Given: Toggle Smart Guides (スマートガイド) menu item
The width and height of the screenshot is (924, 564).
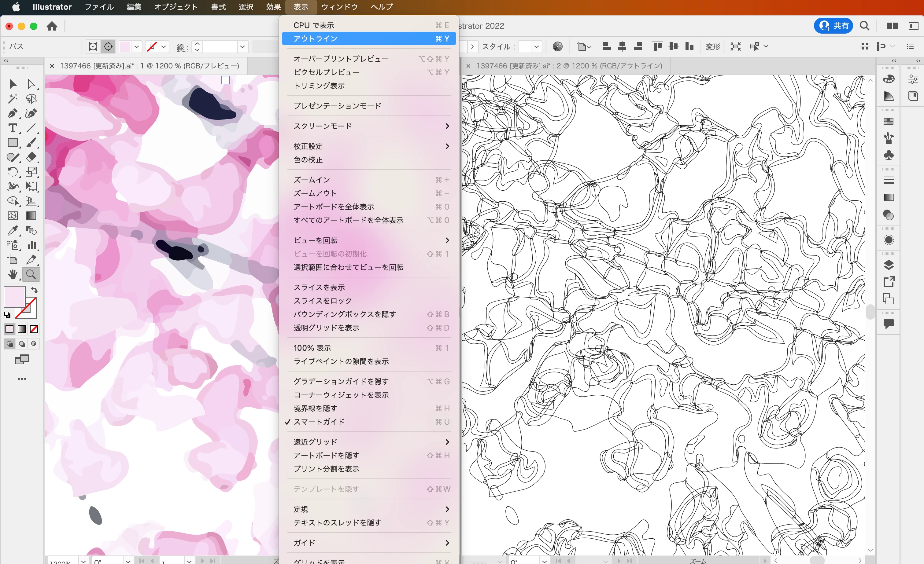Looking at the screenshot, I should (x=319, y=422).
